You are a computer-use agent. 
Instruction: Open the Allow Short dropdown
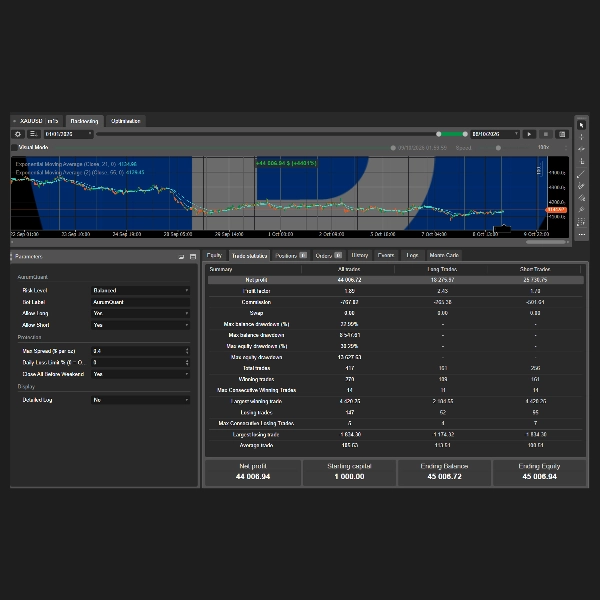(140, 325)
